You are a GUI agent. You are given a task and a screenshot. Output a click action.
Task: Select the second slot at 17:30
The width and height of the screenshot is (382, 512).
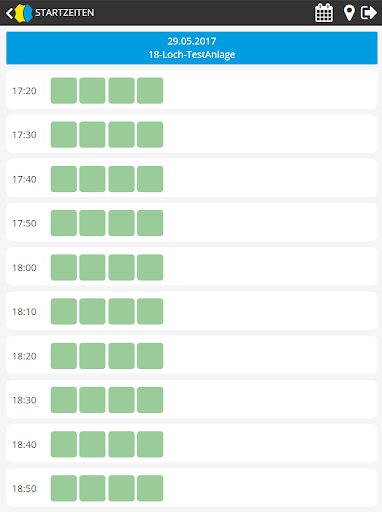point(92,135)
